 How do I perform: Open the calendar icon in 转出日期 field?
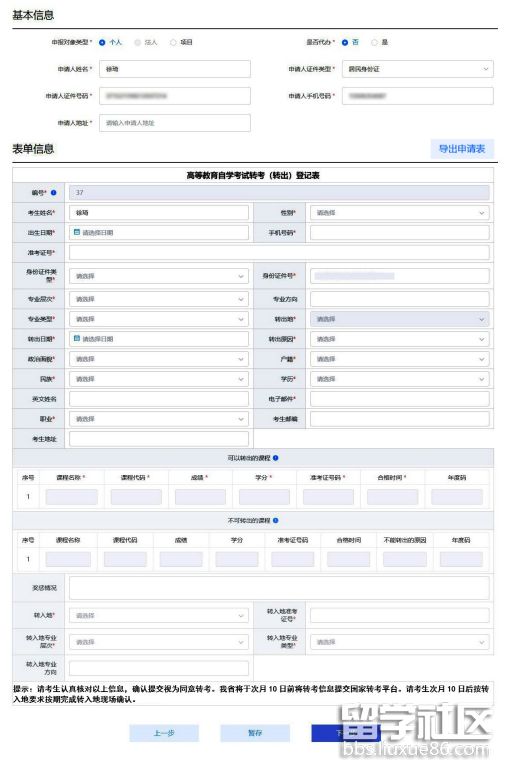click(77, 338)
